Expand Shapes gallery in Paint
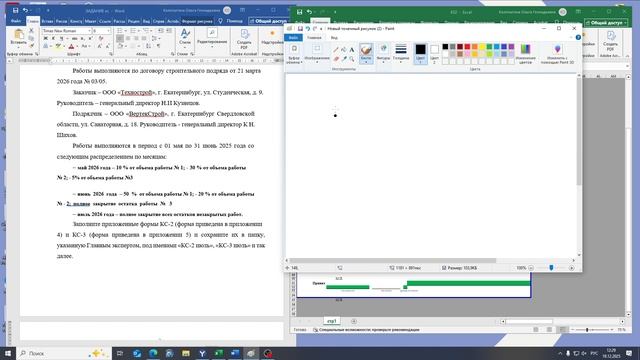Screen dimensions: 640x360 pos(383,53)
